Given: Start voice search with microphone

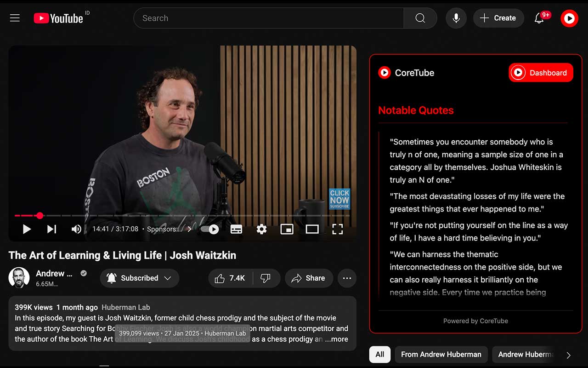Looking at the screenshot, I should point(456,18).
